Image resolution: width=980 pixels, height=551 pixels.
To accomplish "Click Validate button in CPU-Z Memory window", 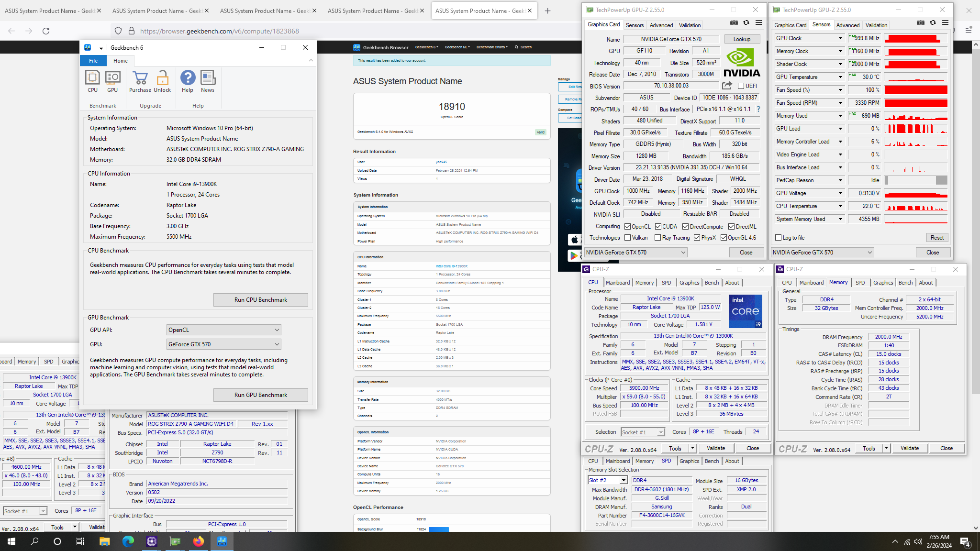I will tap(910, 448).
